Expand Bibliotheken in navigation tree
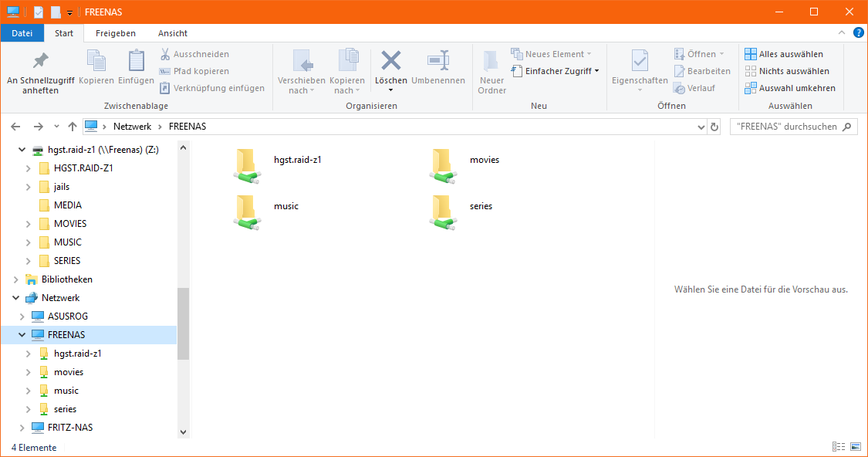Screen dimensions: 868x457 [x=16, y=279]
